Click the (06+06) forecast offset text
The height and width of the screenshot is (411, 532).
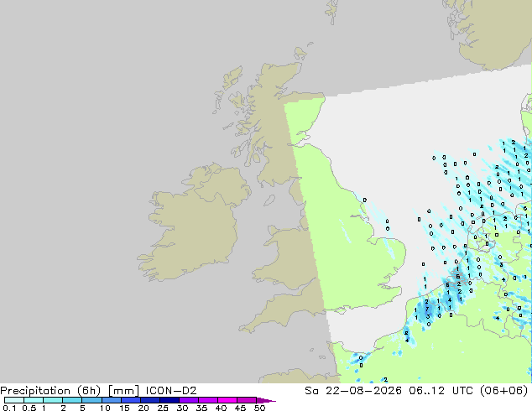(x=504, y=391)
